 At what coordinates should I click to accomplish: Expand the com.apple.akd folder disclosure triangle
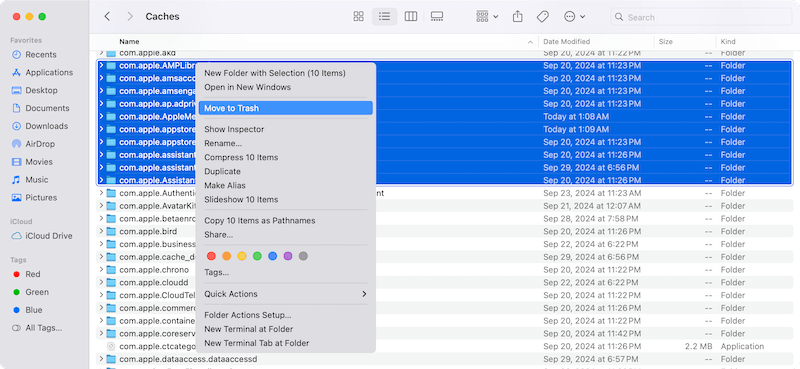pos(101,53)
